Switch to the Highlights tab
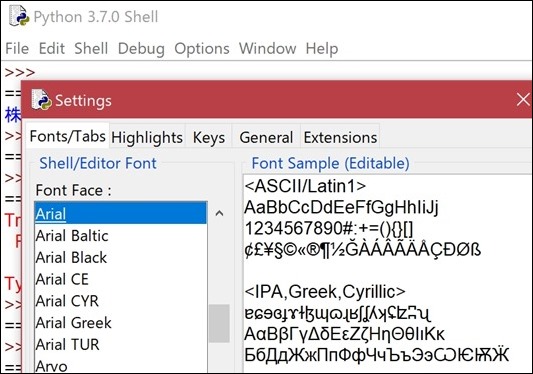 147,138
